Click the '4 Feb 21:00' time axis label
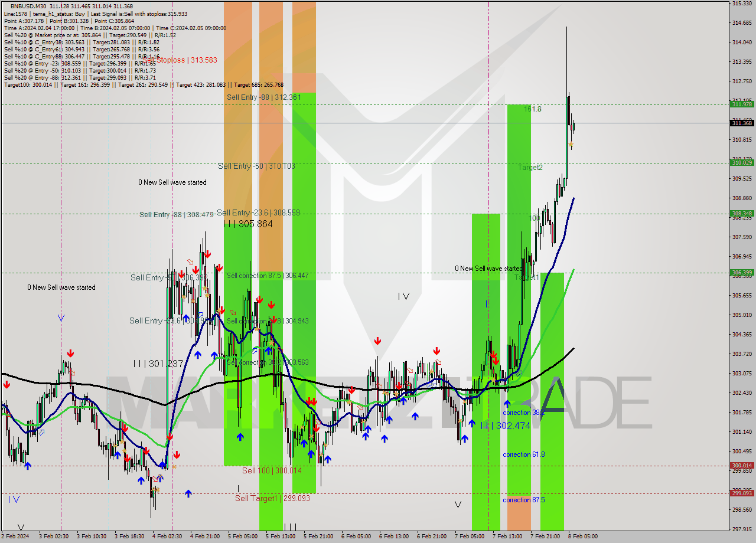 205,537
